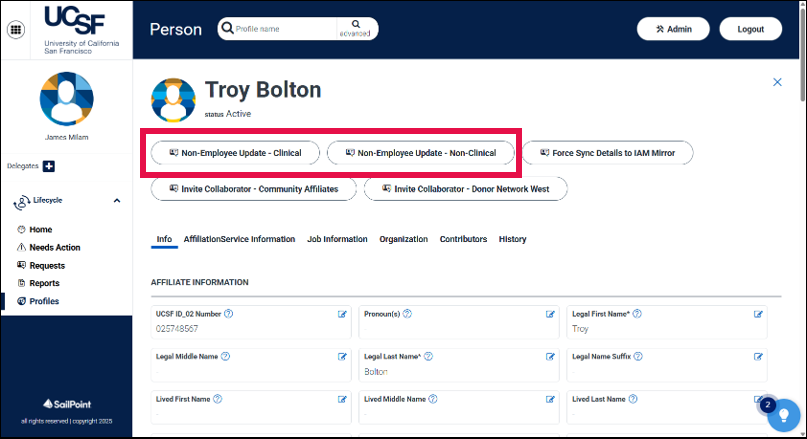The image size is (807, 439).
Task: Click the SailPoint logo in sidebar
Action: [x=67, y=405]
